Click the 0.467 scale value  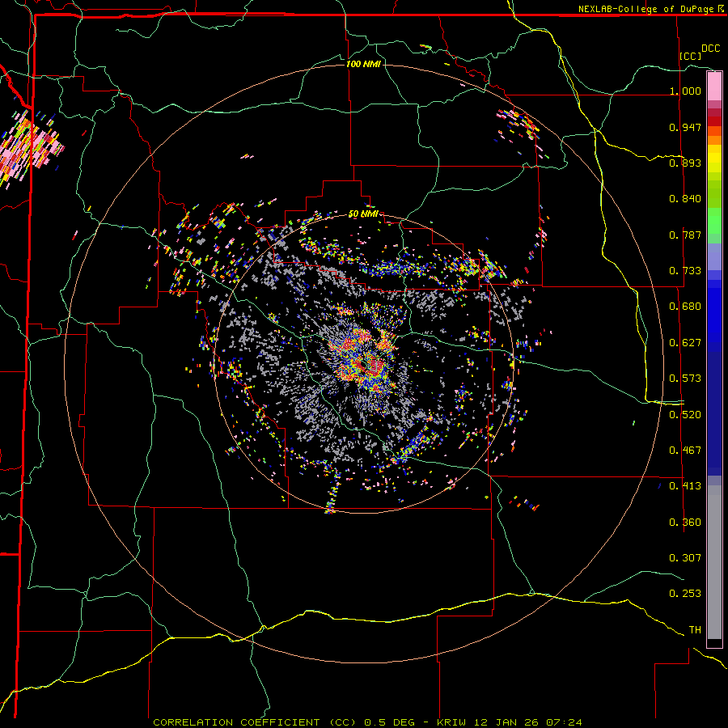tap(685, 451)
